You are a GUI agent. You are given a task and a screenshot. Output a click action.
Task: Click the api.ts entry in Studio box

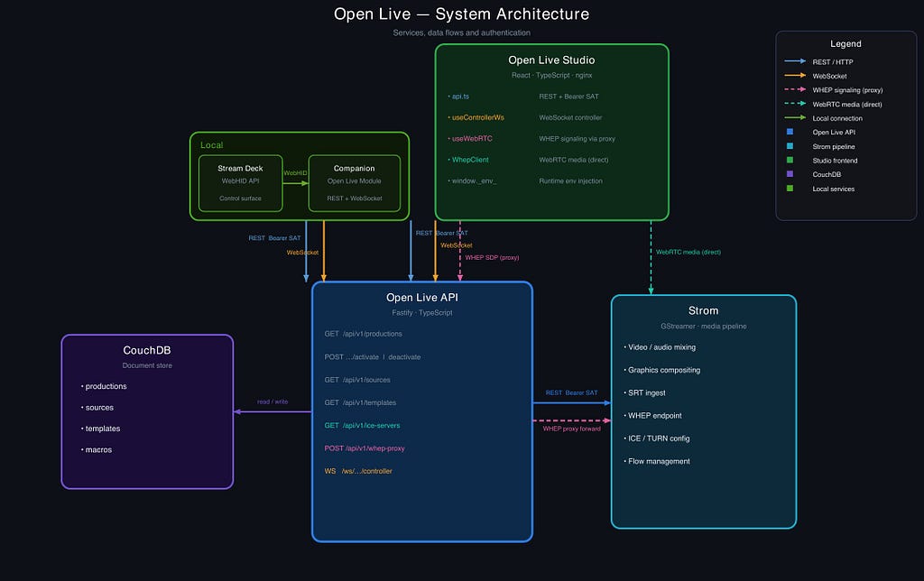coord(458,97)
